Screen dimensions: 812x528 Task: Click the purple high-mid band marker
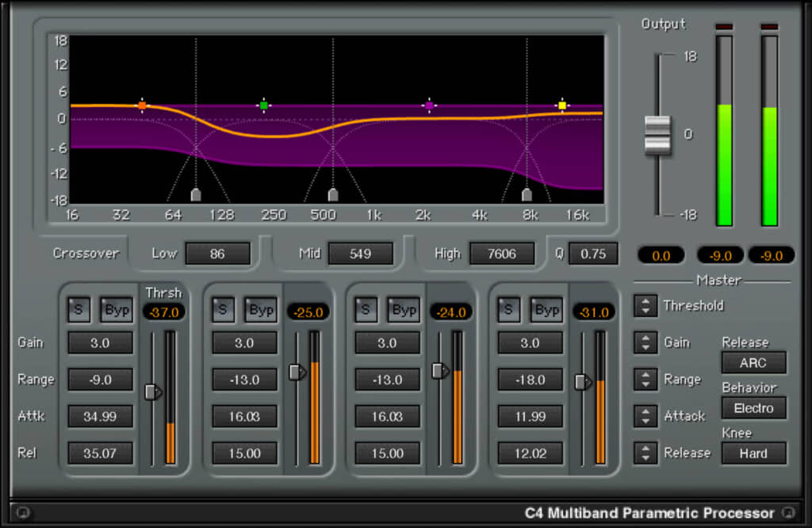(x=429, y=105)
